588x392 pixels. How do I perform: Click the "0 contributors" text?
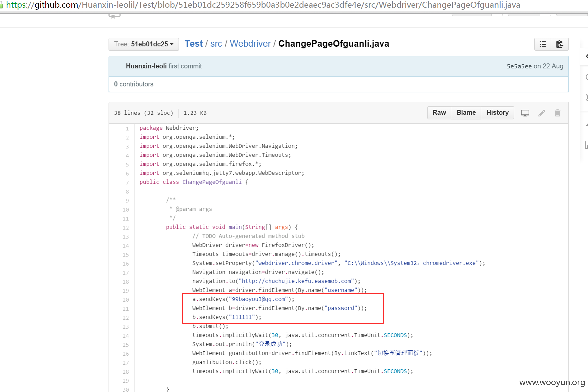tap(133, 84)
